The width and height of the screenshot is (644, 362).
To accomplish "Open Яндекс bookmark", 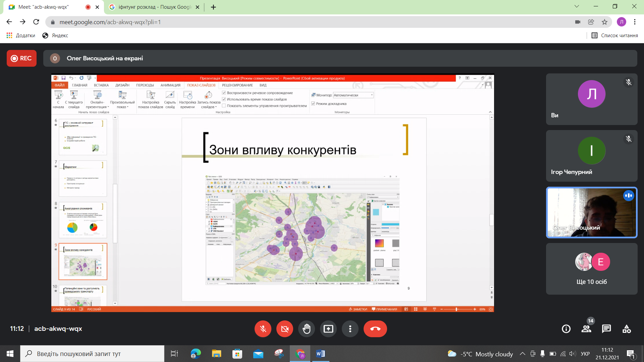I will click(x=55, y=36).
